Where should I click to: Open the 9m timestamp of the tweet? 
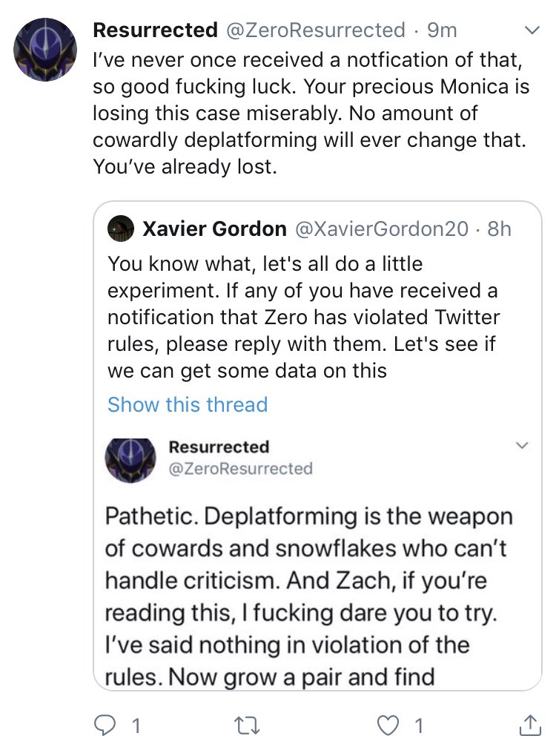pyautogui.click(x=442, y=30)
